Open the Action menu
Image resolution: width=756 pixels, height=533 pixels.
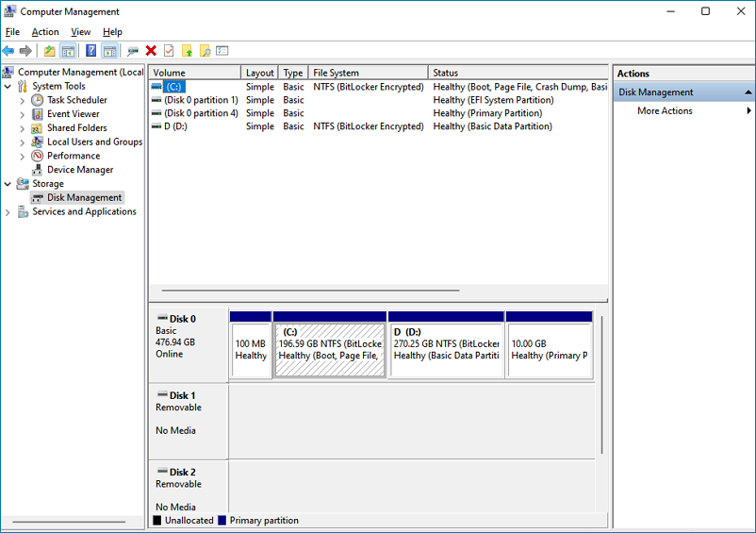[x=45, y=32]
